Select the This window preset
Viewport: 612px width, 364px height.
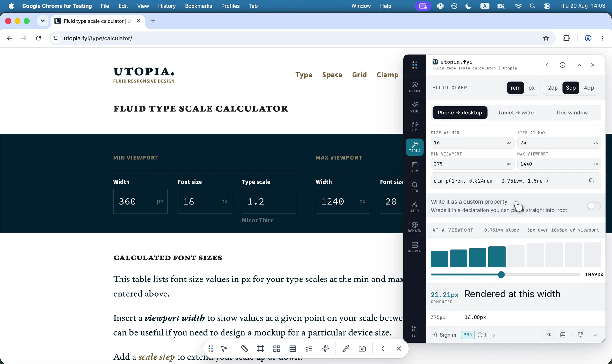coord(572,113)
